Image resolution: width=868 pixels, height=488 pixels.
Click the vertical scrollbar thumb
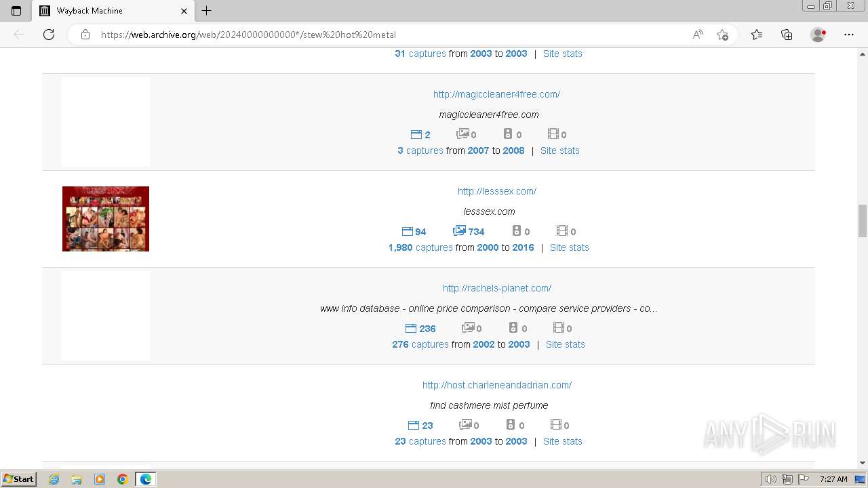tap(863, 221)
